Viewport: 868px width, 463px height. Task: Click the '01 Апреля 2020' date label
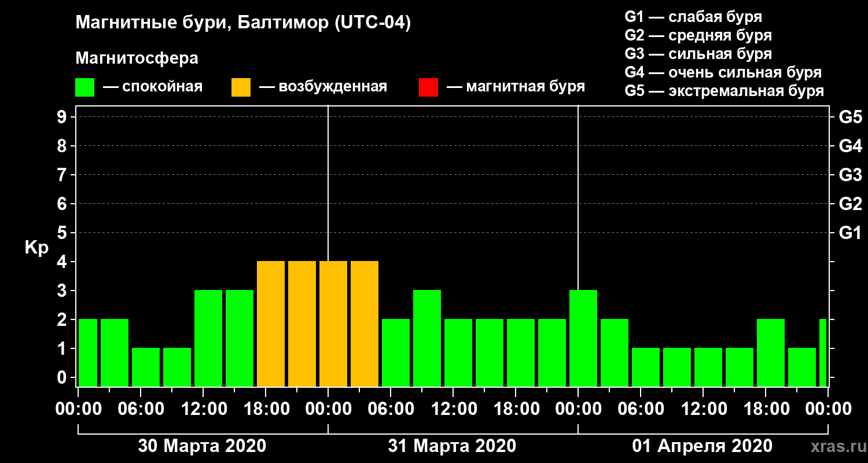tap(702, 446)
